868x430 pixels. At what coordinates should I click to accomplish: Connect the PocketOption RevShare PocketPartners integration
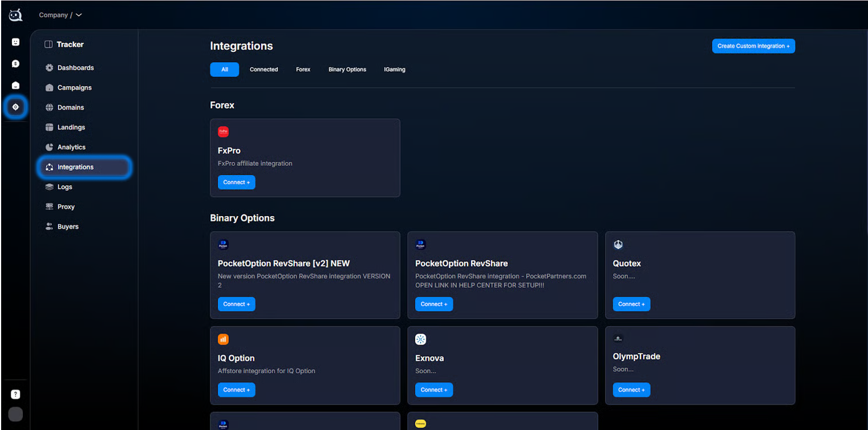434,305
